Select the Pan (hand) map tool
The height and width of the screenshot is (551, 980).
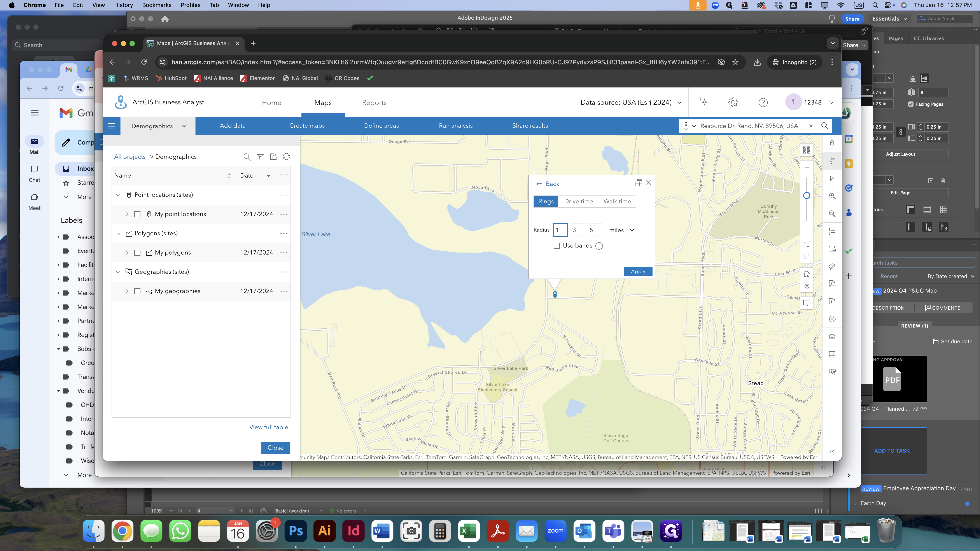tap(832, 161)
